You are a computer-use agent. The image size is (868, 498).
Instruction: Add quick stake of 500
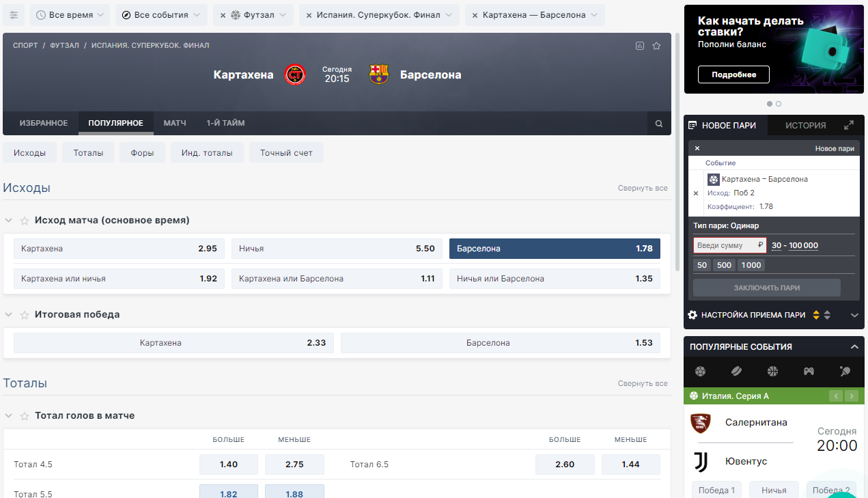point(725,265)
